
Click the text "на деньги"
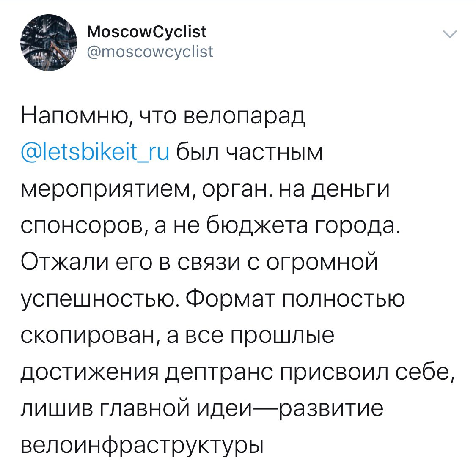tap(332, 189)
